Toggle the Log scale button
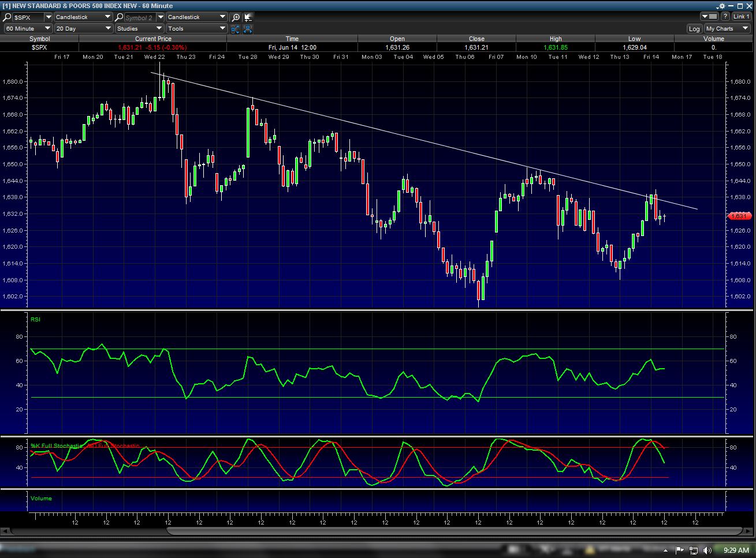The width and height of the screenshot is (756, 558). tap(694, 29)
